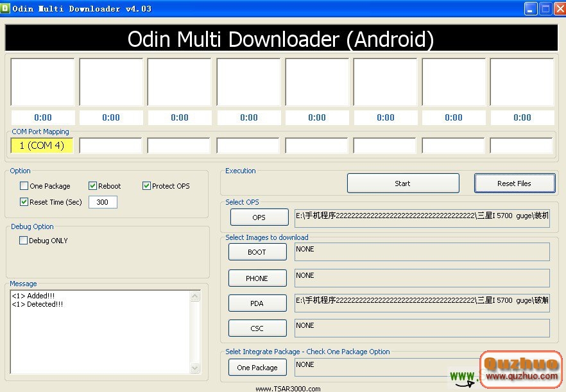This screenshot has width=566, height=392.
Task: Select the 1 (COM 4) port mapping box
Action: coord(42,146)
